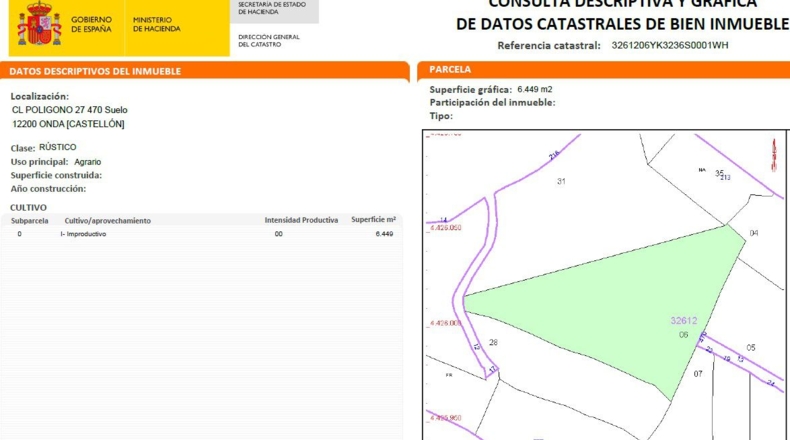790x440 pixels.
Task: Click the DE DATOS CATASTRALES DE BIEN INMUEBLE title
Action: pos(622,24)
